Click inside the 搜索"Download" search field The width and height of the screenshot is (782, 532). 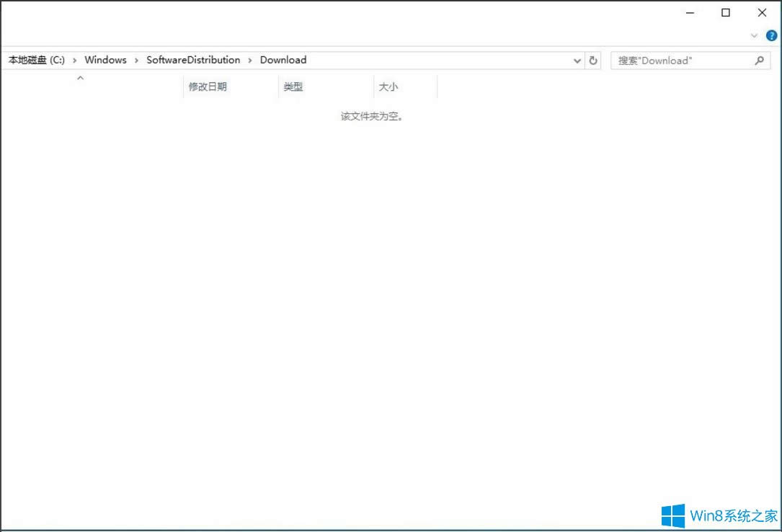[677, 61]
